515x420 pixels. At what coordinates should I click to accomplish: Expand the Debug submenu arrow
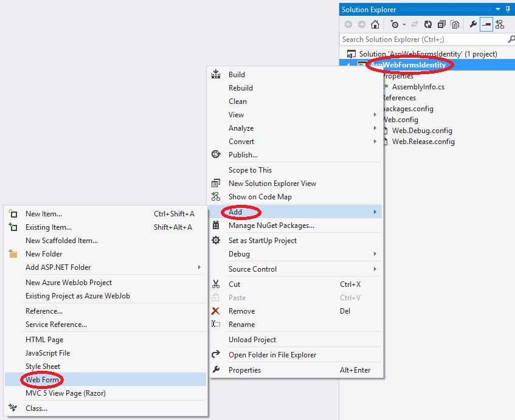pos(375,254)
